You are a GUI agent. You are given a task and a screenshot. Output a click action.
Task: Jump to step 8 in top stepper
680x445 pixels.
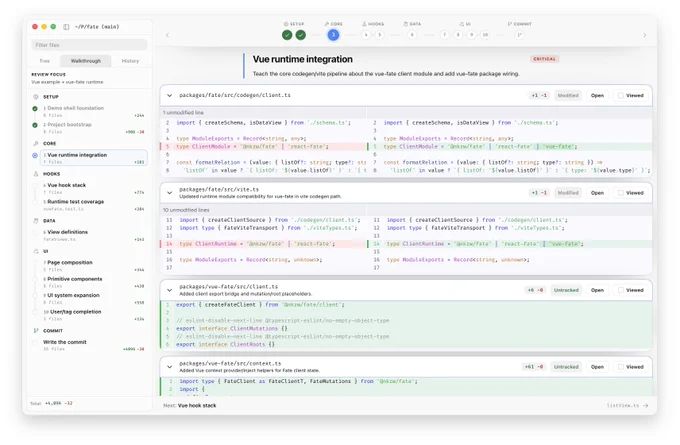pos(458,35)
